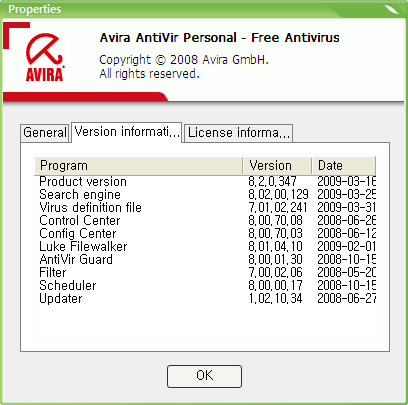Click version value 7.00.02.06
Screen dimensions: 408x405
coord(275,273)
